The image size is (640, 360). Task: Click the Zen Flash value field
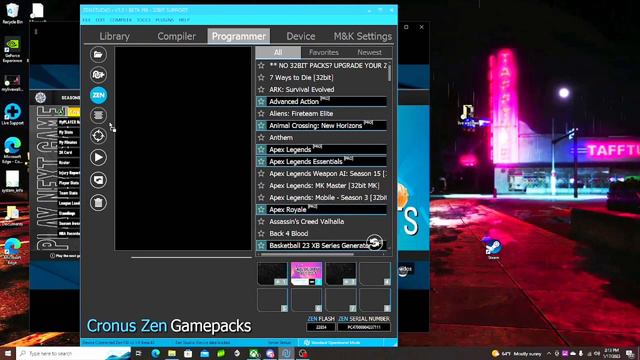[x=321, y=327]
